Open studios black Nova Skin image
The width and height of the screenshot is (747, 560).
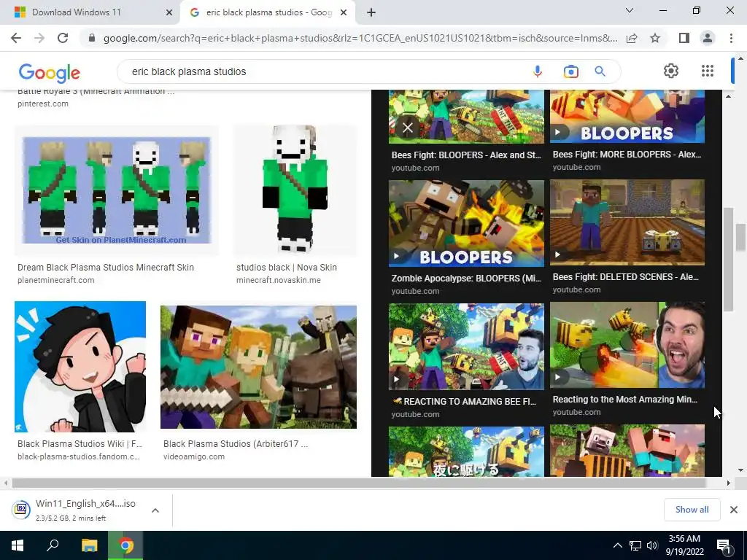point(295,190)
